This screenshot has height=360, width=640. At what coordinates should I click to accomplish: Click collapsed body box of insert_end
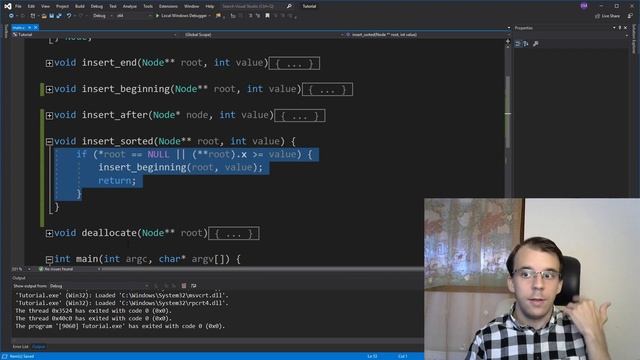point(294,63)
